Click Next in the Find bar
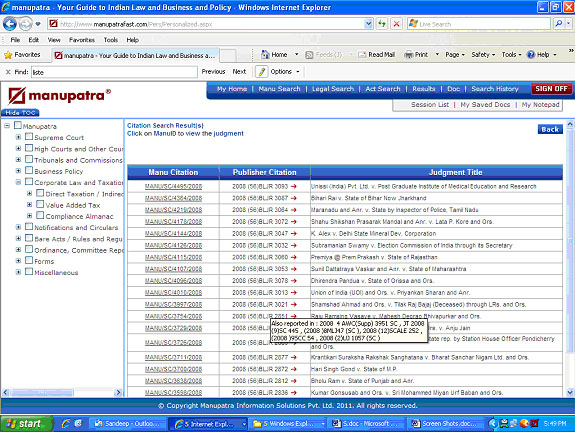The height and width of the screenshot is (432, 575). point(239,72)
